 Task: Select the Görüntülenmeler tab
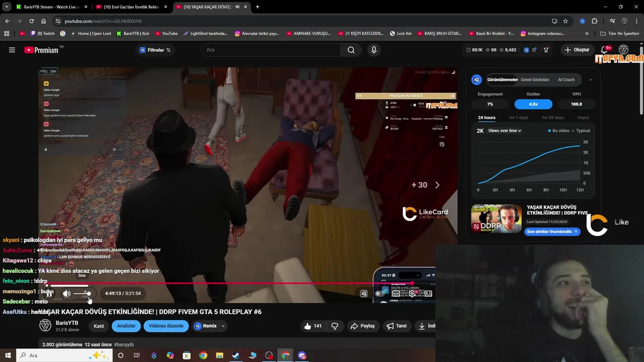502,79
